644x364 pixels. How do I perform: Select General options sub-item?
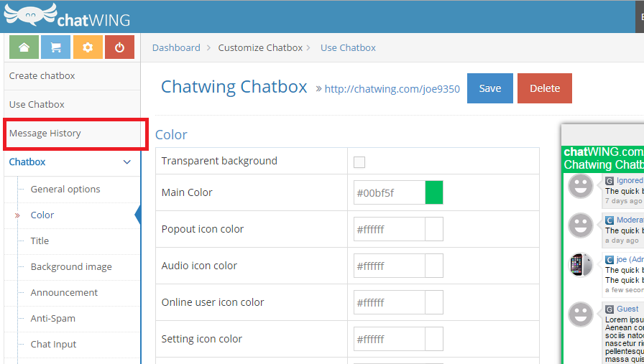pyautogui.click(x=65, y=190)
